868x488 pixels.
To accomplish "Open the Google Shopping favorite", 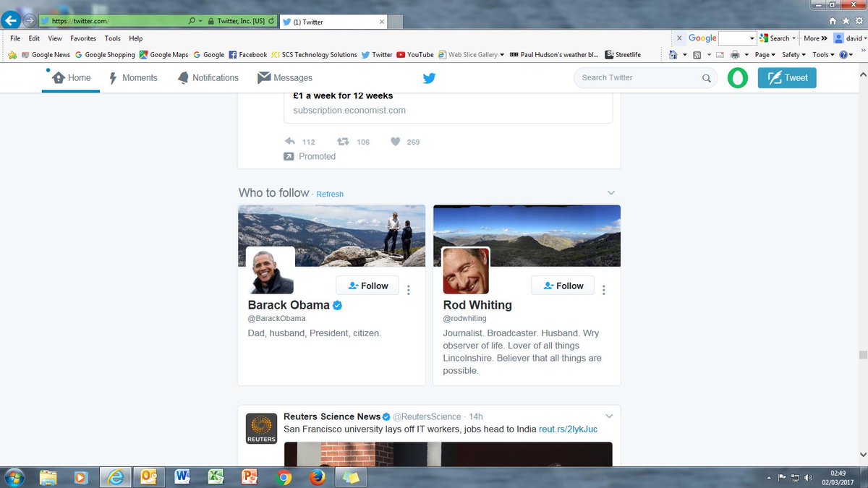I will [105, 54].
